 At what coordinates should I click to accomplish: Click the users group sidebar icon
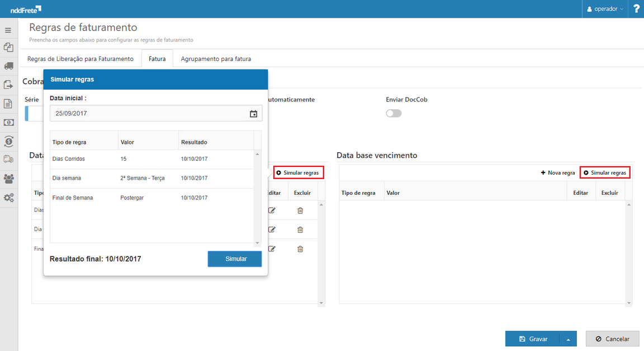pyautogui.click(x=8, y=179)
